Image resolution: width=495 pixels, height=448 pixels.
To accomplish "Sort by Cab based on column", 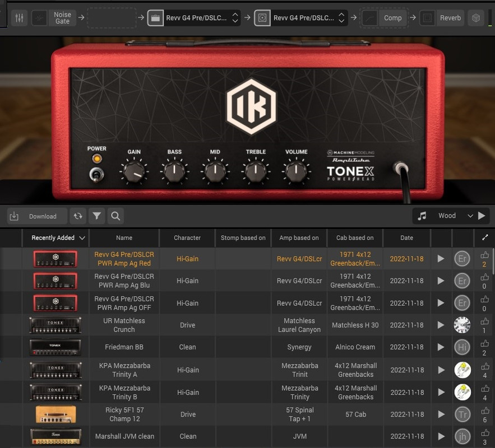I will click(355, 237).
